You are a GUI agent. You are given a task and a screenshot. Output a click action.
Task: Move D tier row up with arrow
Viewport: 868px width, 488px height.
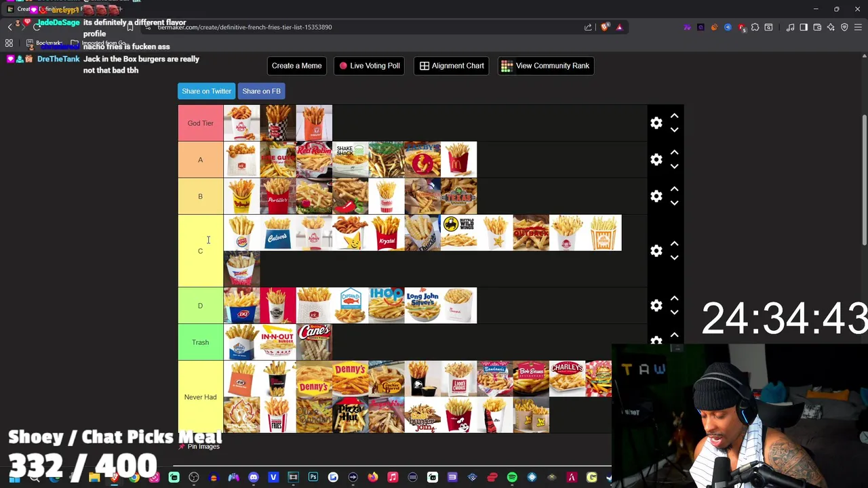pos(674,299)
